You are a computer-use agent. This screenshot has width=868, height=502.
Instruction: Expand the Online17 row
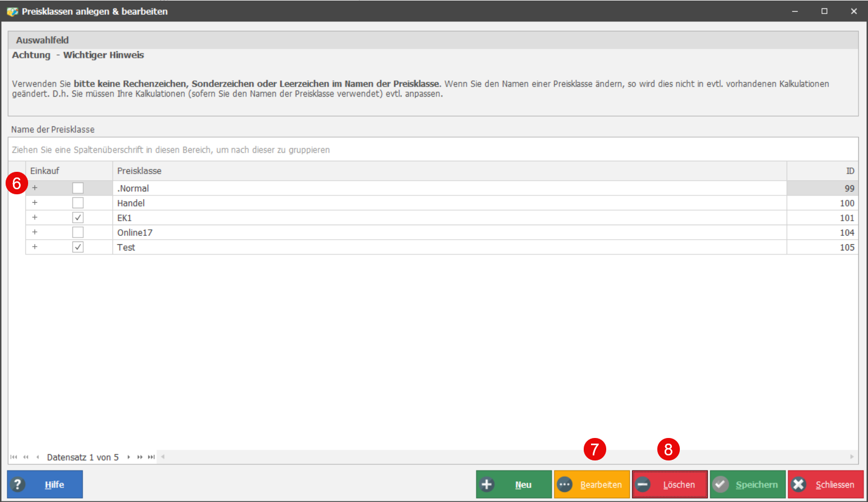tap(35, 232)
